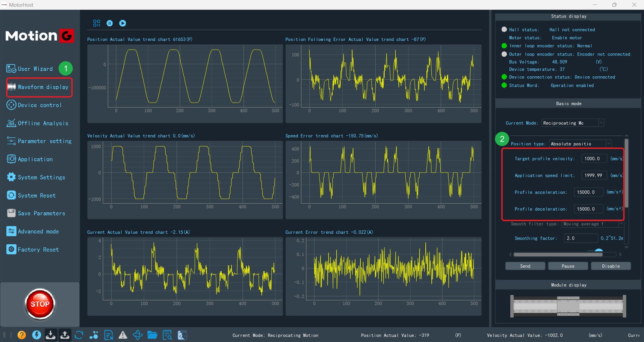Open the warning triangle icon

[x=123, y=335]
